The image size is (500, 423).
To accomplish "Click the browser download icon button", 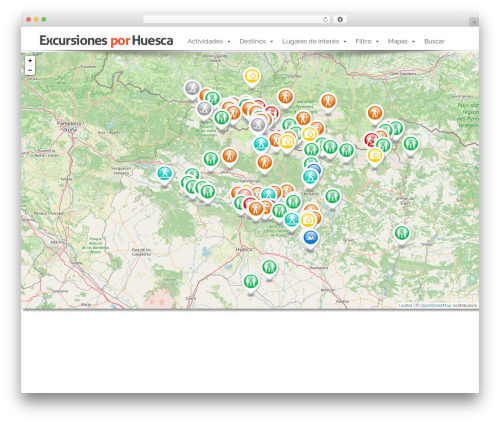I will pyautogui.click(x=340, y=19).
